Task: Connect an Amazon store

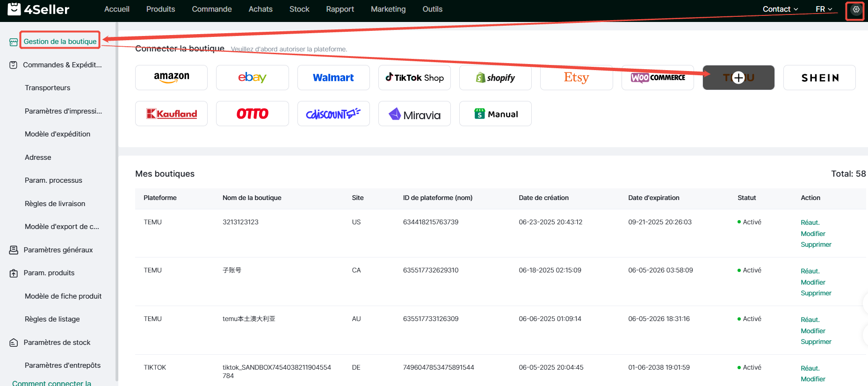Action: [x=171, y=78]
